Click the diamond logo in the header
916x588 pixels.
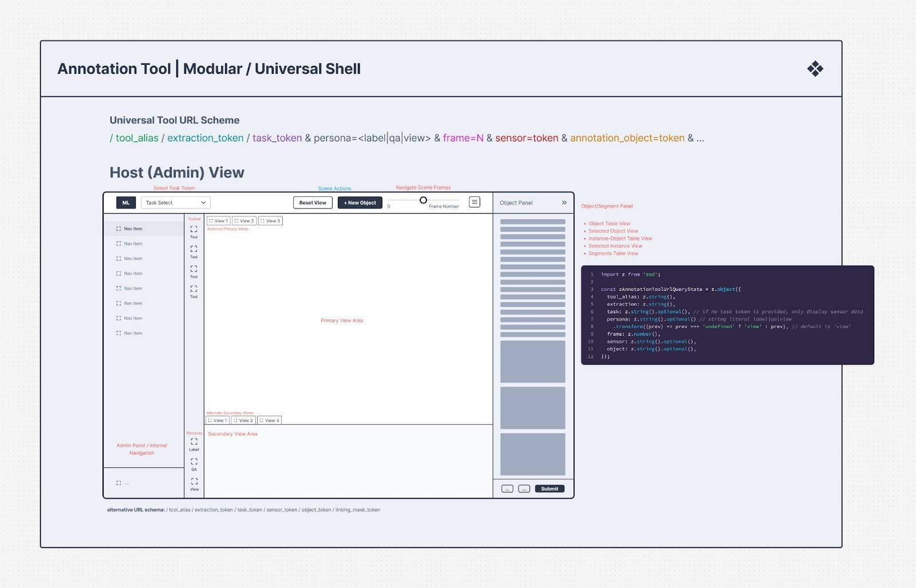click(x=815, y=69)
